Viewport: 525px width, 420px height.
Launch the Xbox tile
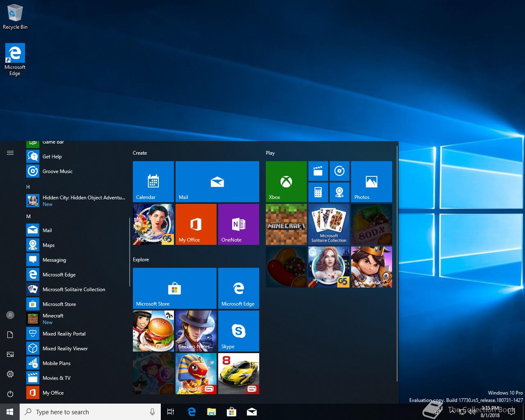(x=286, y=181)
